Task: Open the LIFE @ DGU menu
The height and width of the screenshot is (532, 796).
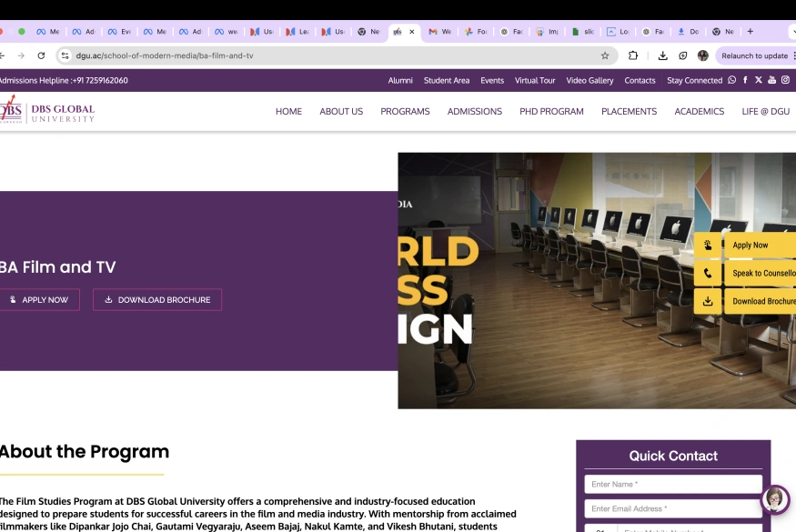Action: (766, 111)
